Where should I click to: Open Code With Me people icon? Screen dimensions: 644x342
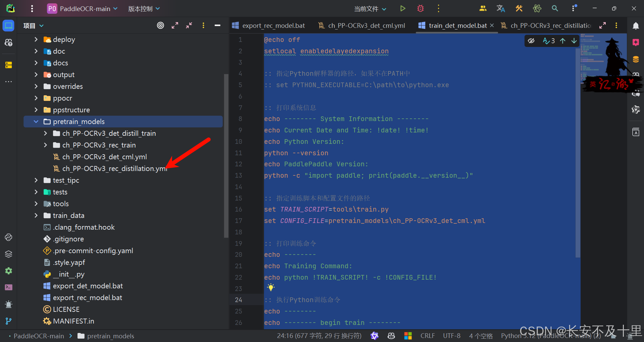coord(483,9)
